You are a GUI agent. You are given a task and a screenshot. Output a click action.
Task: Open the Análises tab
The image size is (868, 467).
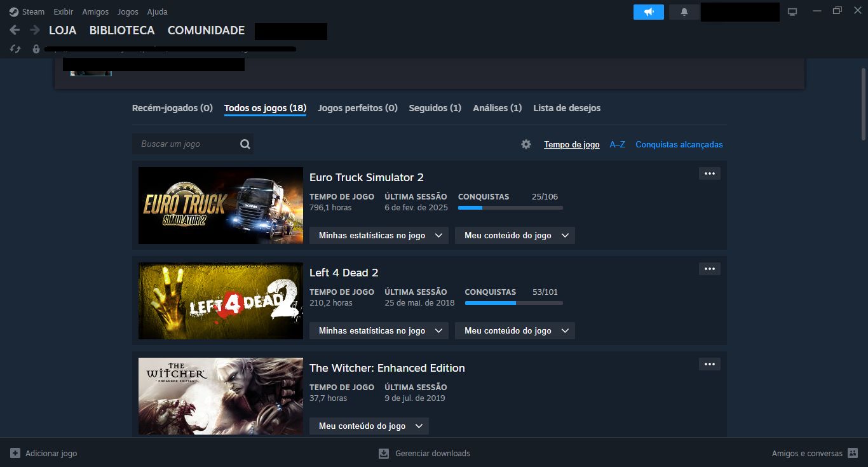click(x=498, y=108)
